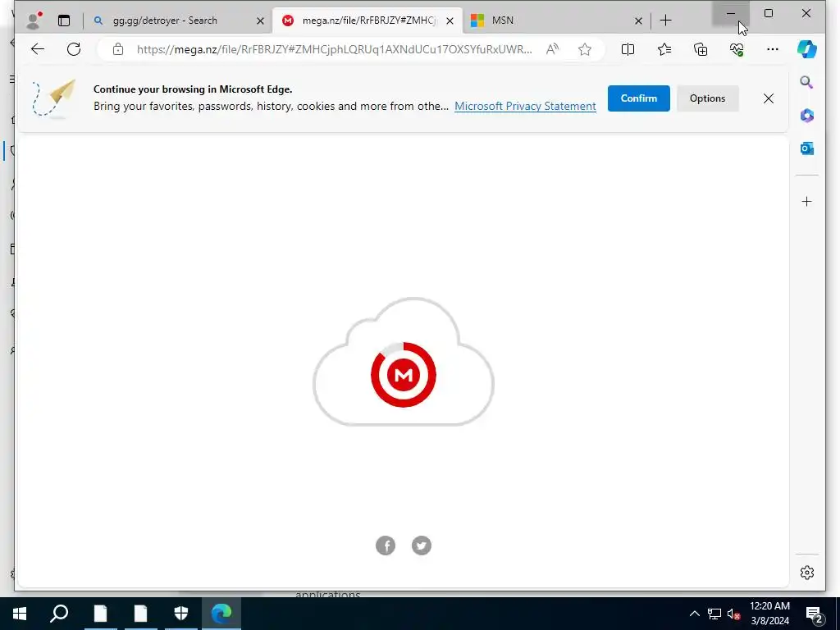
Task: Open the notification center
Action: [x=815, y=614]
